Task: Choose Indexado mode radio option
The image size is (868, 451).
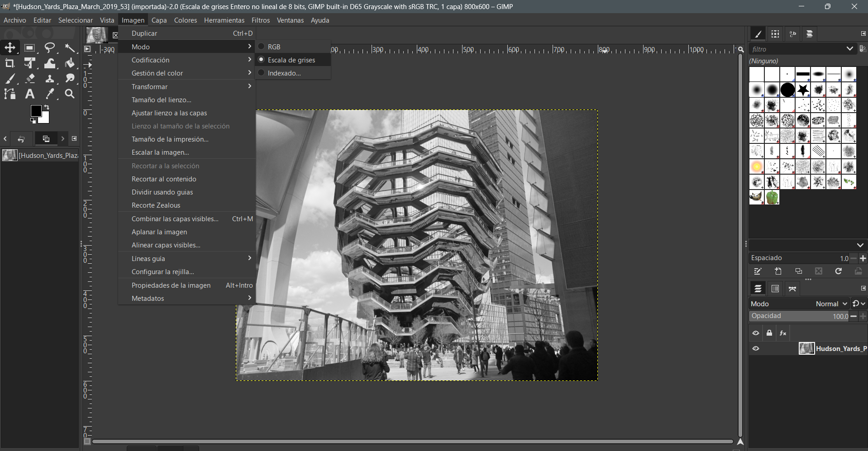Action: (x=284, y=73)
